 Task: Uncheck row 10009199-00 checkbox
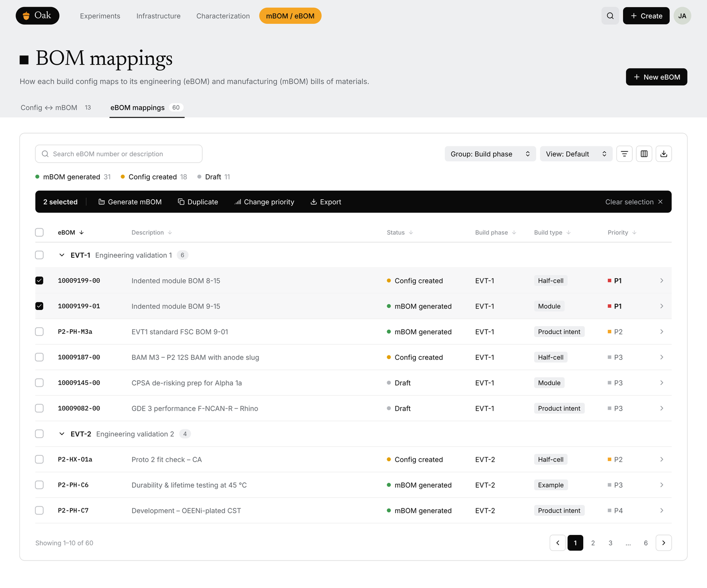coord(39,281)
